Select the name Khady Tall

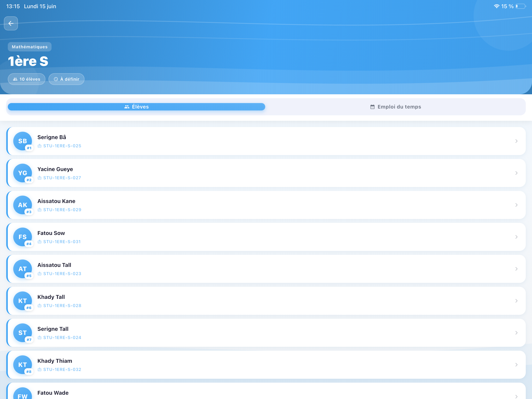pos(51,297)
